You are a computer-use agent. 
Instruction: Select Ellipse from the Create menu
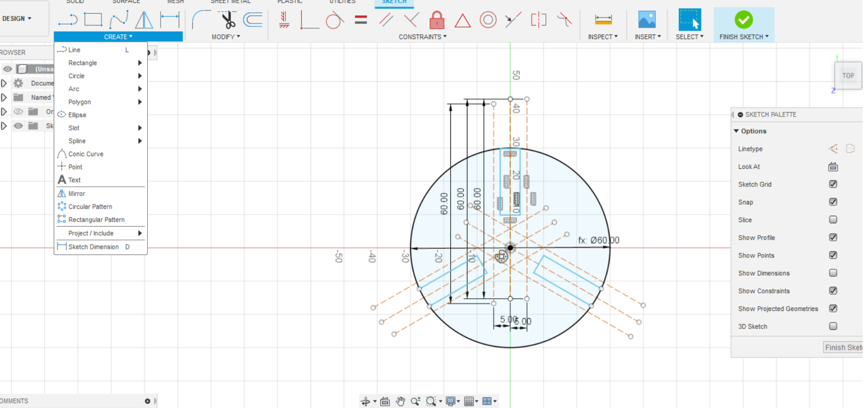pyautogui.click(x=100, y=115)
